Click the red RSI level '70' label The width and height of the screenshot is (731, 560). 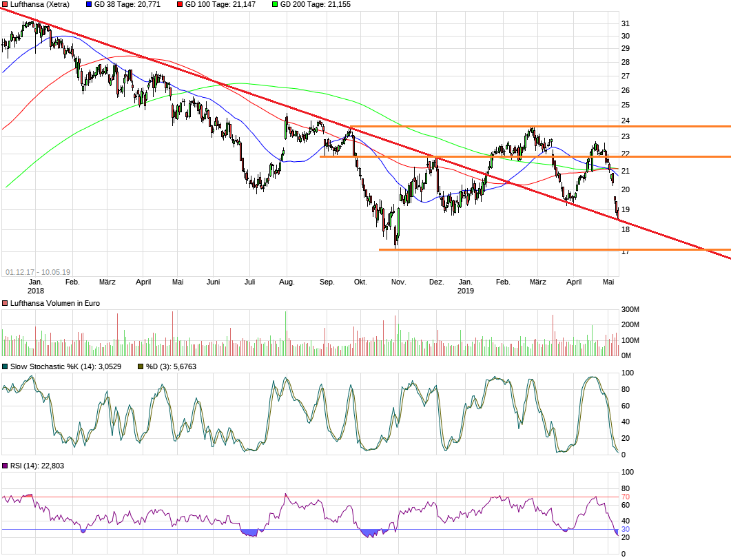click(625, 497)
